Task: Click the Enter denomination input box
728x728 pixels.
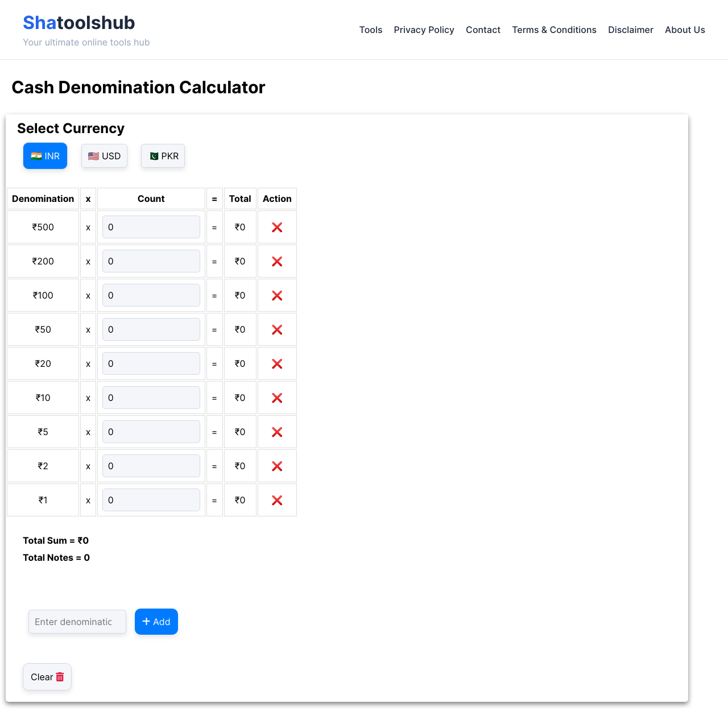Action: point(77,622)
